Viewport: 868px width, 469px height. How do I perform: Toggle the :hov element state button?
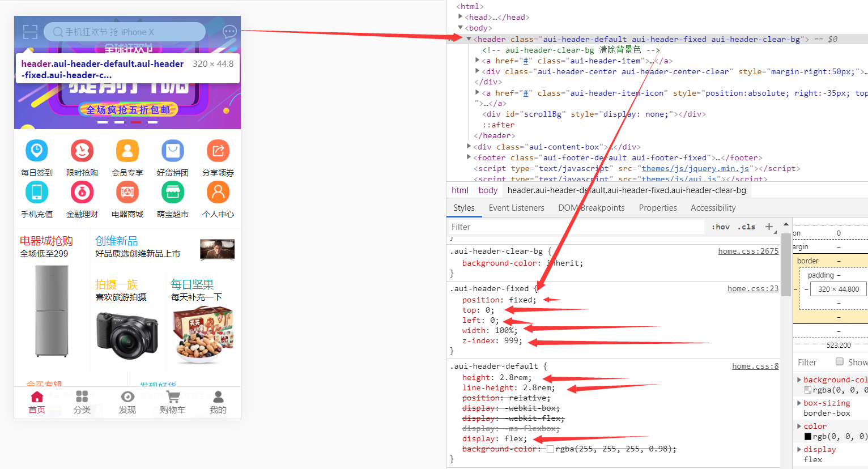(x=721, y=227)
